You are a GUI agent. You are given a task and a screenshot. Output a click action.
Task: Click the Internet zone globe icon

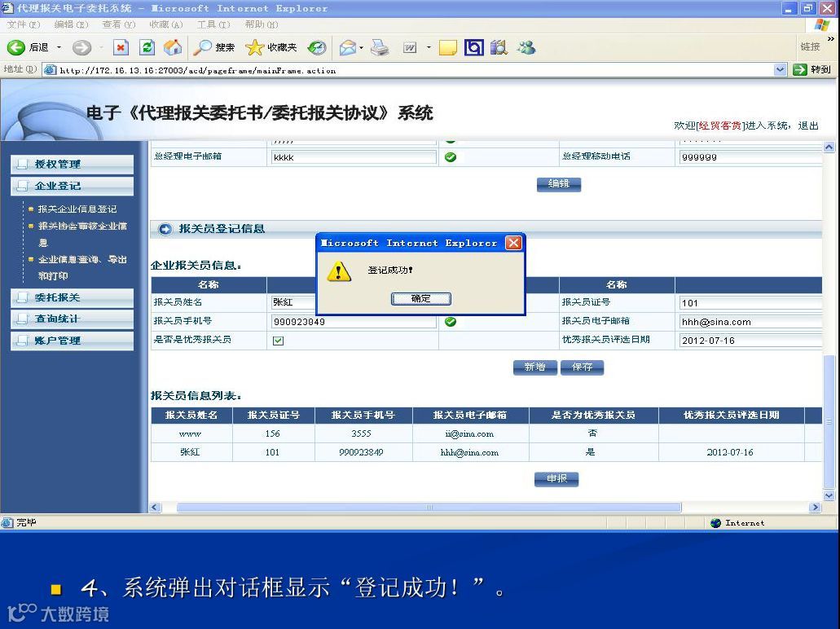pos(715,523)
